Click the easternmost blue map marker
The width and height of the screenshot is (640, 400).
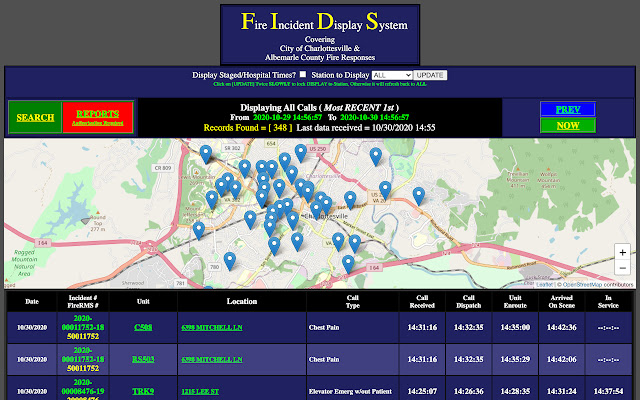[419, 195]
